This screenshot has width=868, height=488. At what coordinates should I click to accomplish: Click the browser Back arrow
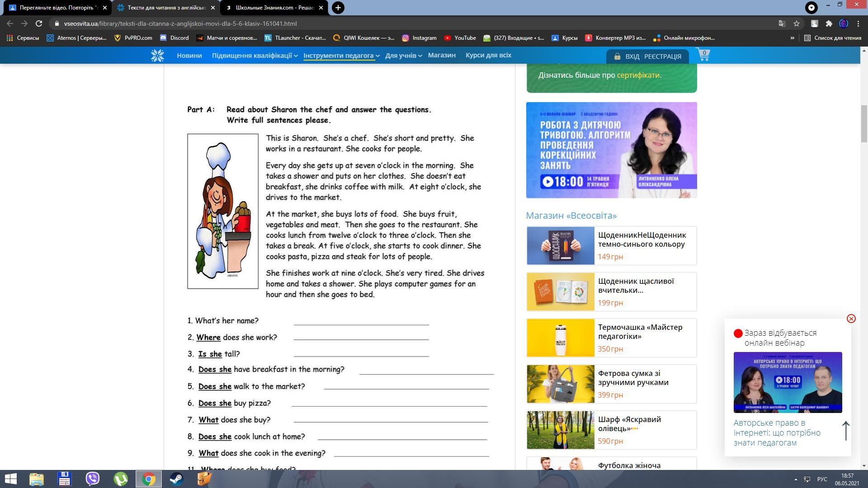point(10,23)
